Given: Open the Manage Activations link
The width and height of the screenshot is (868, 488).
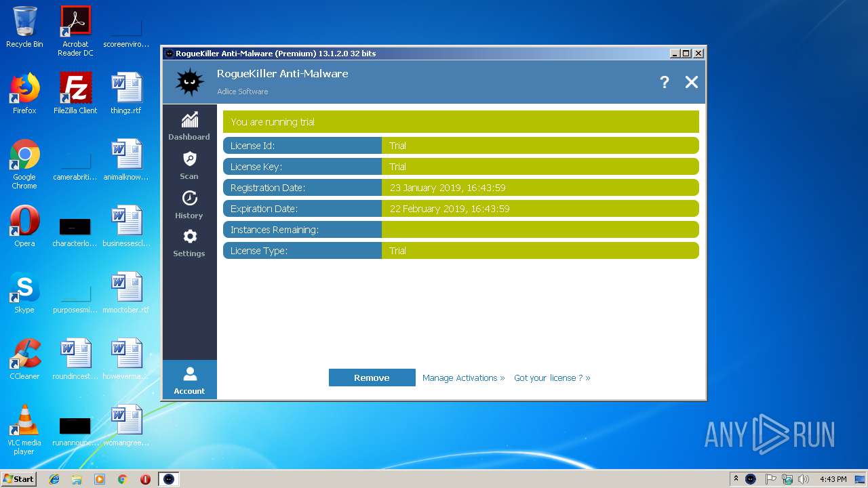Looking at the screenshot, I should point(463,378).
